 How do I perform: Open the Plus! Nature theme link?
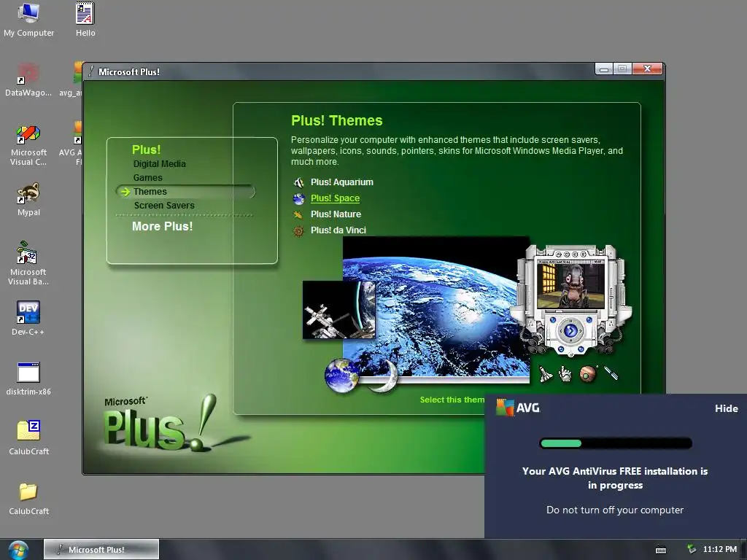[x=336, y=214]
